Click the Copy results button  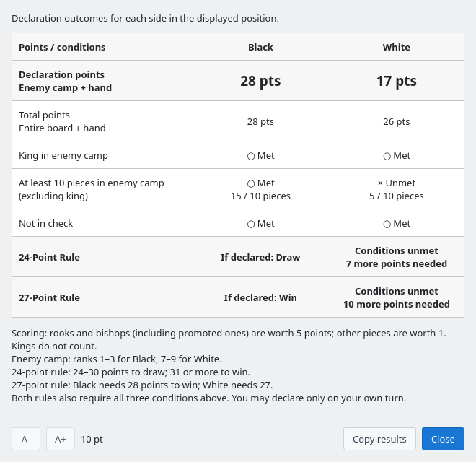[379, 439]
